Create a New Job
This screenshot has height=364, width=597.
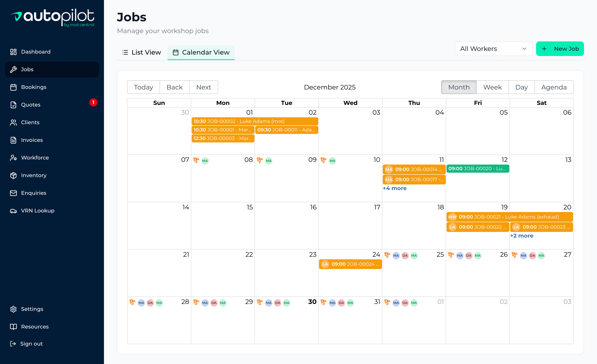click(x=560, y=49)
